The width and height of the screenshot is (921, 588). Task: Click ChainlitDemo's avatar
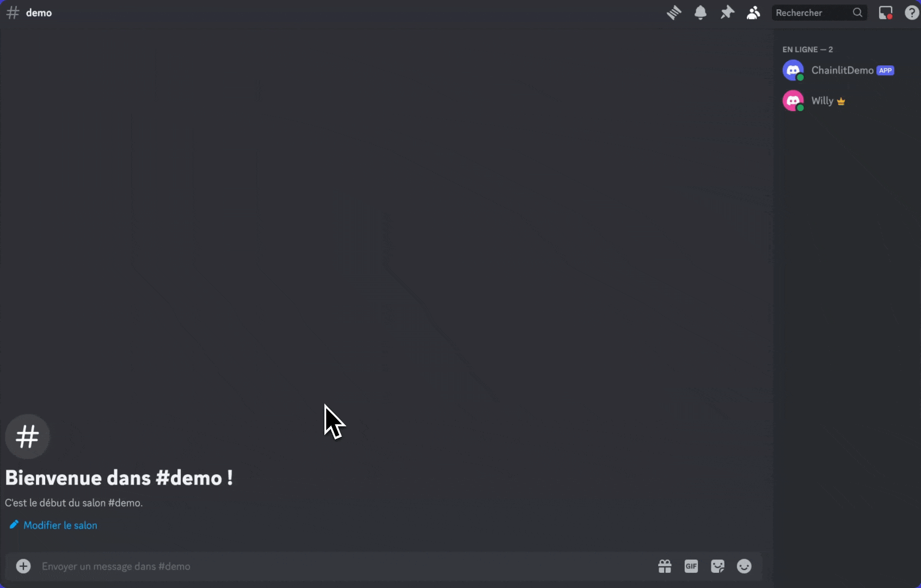pos(793,70)
